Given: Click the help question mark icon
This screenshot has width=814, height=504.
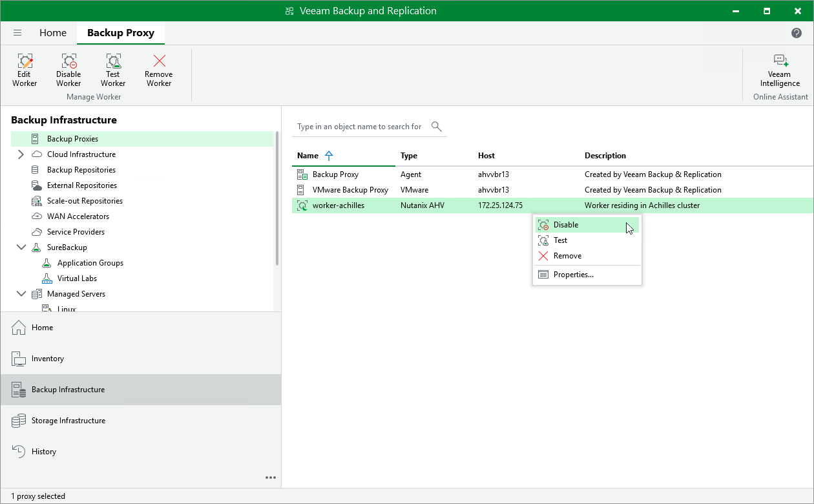Looking at the screenshot, I should (797, 33).
